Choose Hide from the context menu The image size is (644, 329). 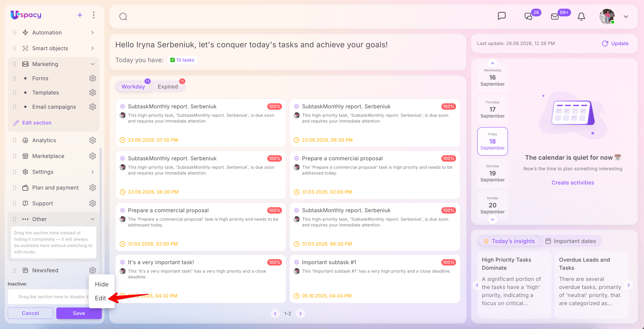click(x=101, y=284)
